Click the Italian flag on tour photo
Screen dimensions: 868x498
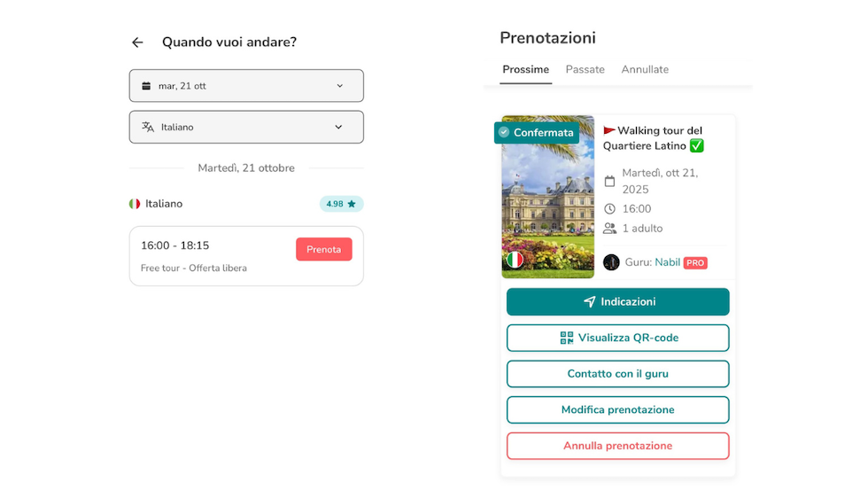[x=515, y=260]
